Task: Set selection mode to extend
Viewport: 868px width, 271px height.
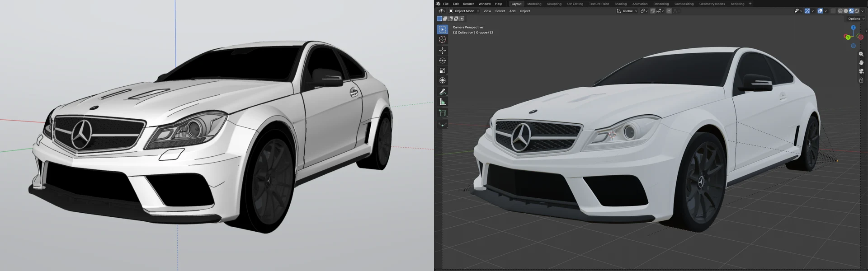Action: [445, 19]
